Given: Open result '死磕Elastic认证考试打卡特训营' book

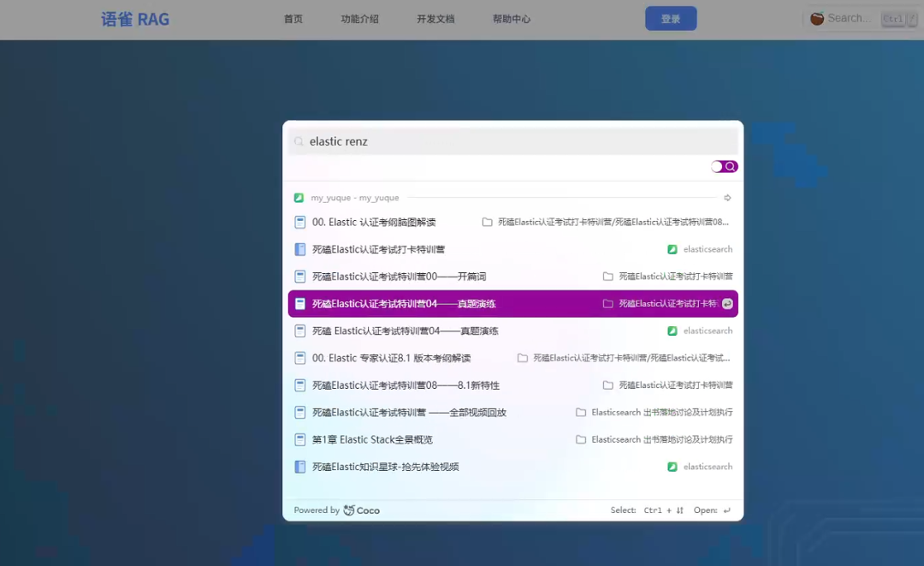Looking at the screenshot, I should coord(512,249).
